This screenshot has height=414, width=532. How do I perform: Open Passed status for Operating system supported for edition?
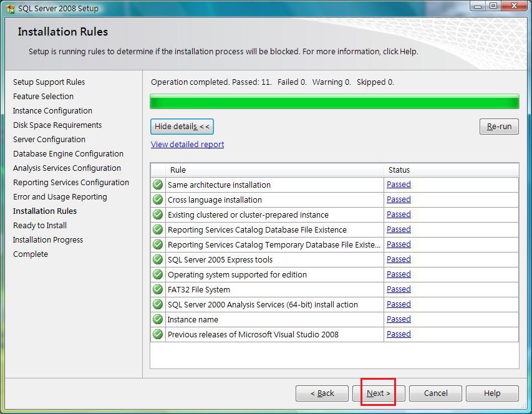[x=399, y=274]
